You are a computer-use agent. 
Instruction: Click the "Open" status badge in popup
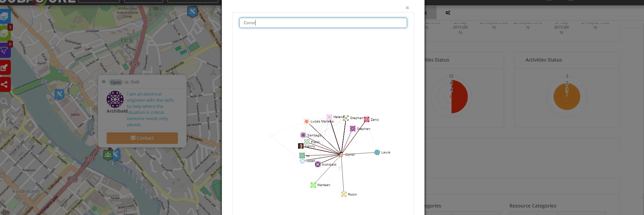pos(116,82)
